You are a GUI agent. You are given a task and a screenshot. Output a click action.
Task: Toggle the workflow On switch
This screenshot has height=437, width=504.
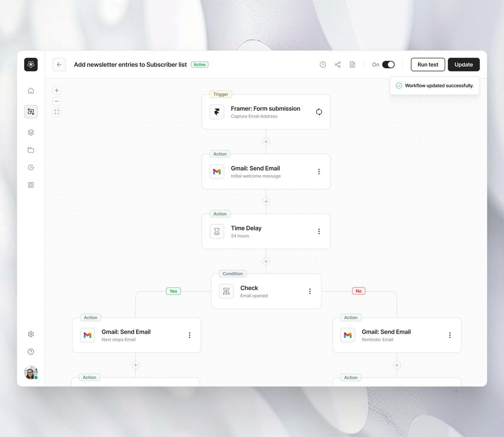(x=388, y=65)
